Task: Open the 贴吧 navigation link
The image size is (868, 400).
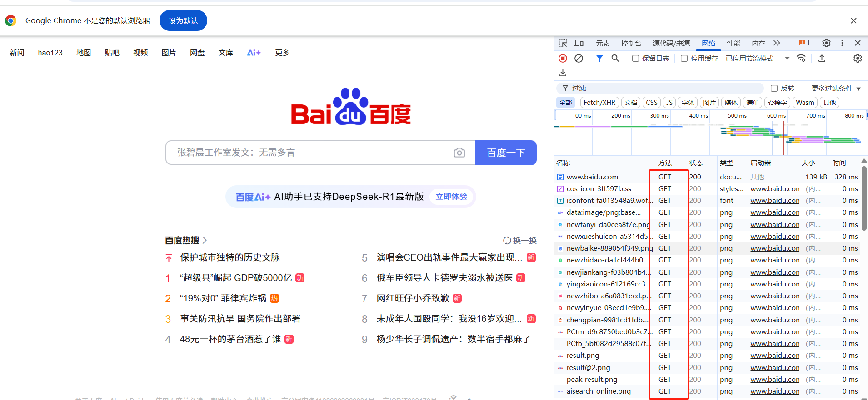Action: [112, 53]
